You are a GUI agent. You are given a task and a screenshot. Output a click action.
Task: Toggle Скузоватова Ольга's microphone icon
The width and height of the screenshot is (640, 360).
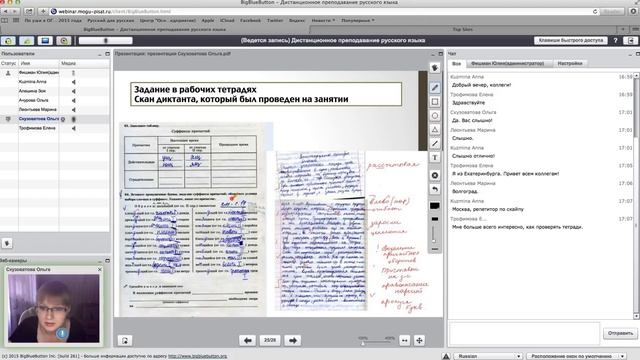point(73,119)
